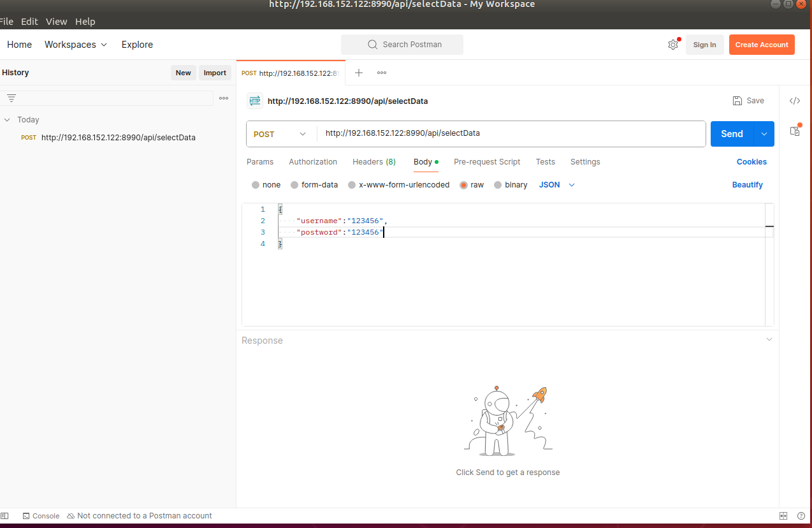Toggle two-pane view icon bottom right
Screen dimensions: 812x528
(x=784, y=516)
